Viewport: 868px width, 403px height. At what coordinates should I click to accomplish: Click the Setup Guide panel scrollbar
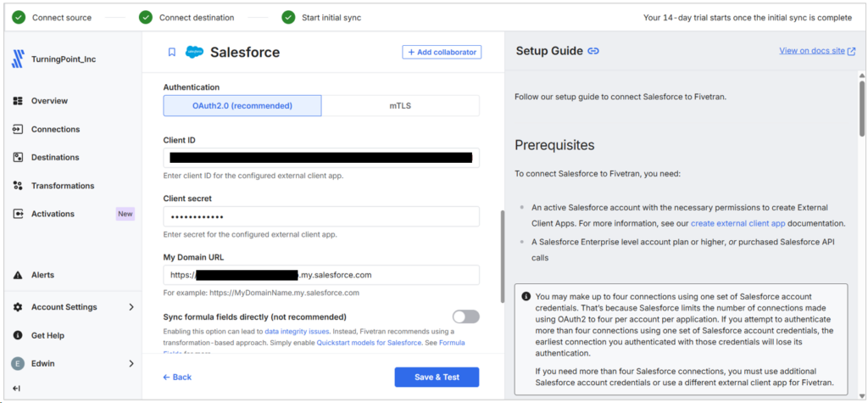[x=861, y=108]
